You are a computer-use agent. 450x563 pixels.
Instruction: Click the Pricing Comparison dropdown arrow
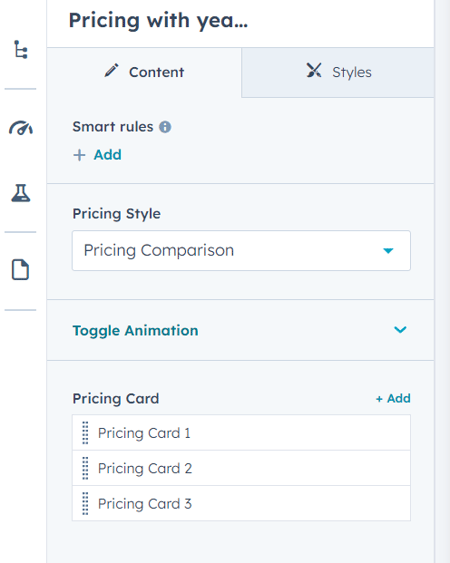tap(388, 251)
